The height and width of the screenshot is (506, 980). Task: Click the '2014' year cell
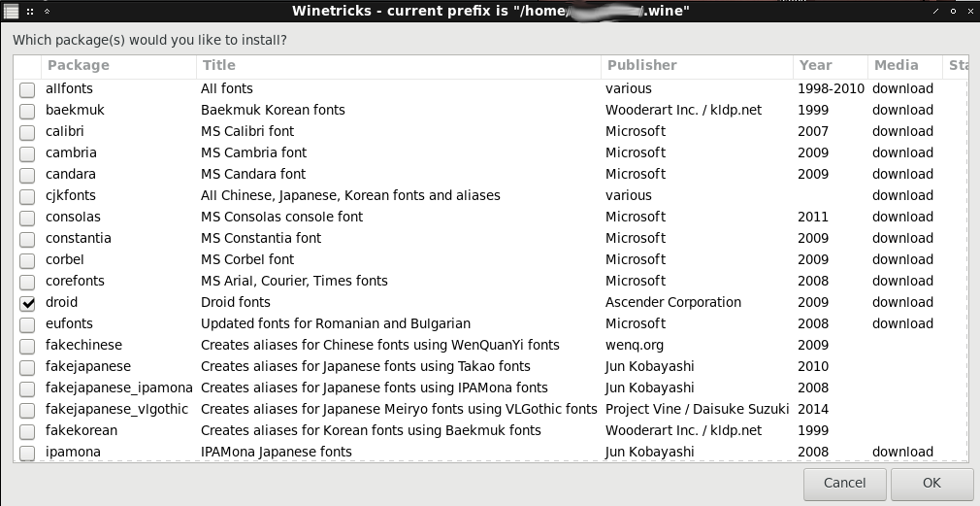click(813, 409)
